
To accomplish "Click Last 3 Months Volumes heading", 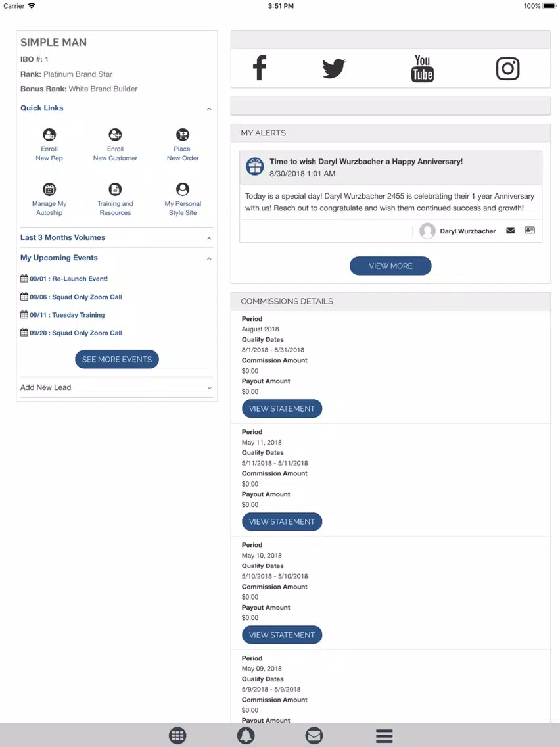I will [x=63, y=237].
